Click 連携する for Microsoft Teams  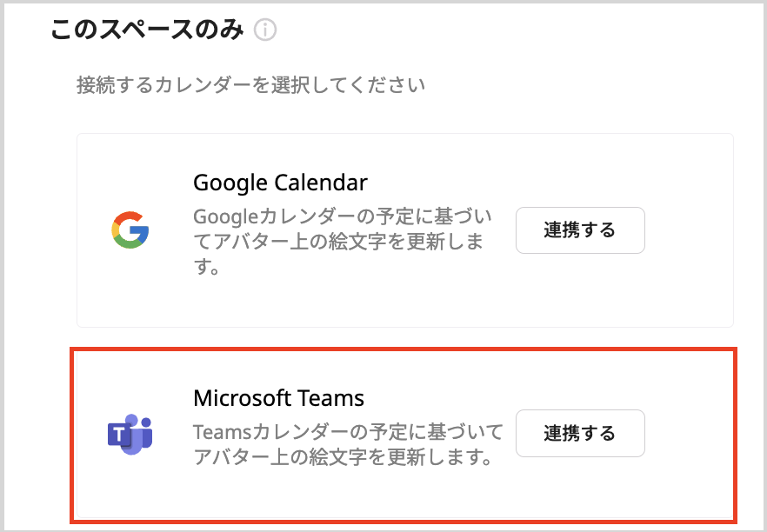580,433
